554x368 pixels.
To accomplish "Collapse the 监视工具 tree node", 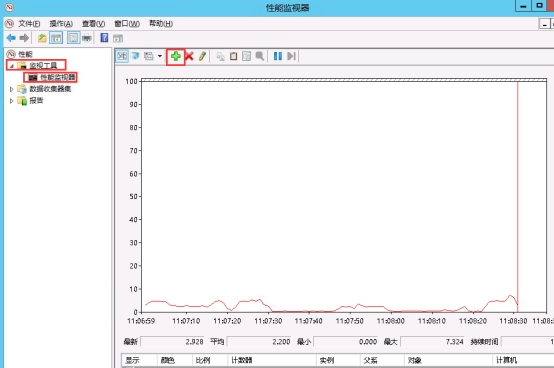I will point(11,66).
